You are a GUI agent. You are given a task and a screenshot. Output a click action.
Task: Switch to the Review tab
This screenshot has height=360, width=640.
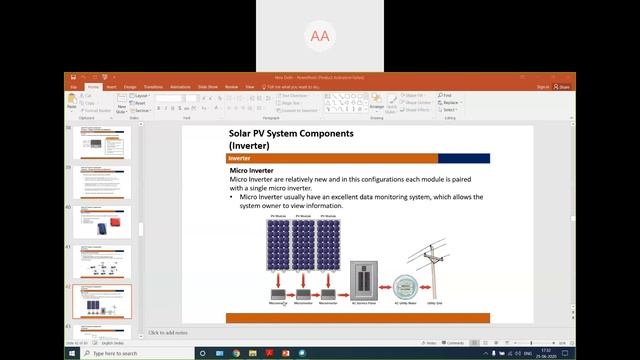[231, 87]
